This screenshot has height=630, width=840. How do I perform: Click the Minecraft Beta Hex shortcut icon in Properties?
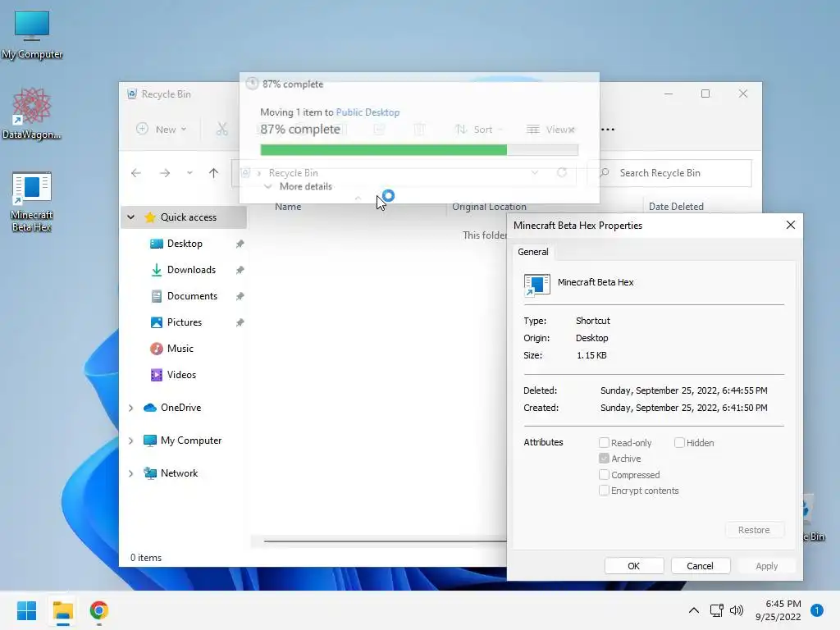tap(536, 285)
